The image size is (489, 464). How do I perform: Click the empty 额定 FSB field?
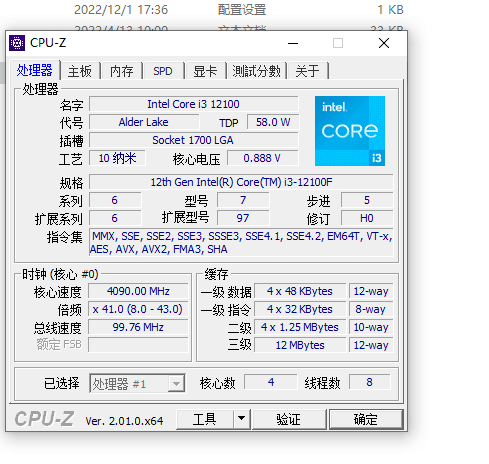click(x=138, y=345)
